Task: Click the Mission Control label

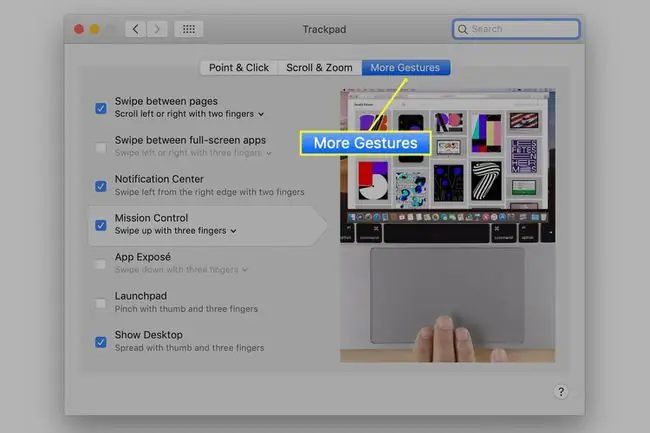Action: pos(151,218)
